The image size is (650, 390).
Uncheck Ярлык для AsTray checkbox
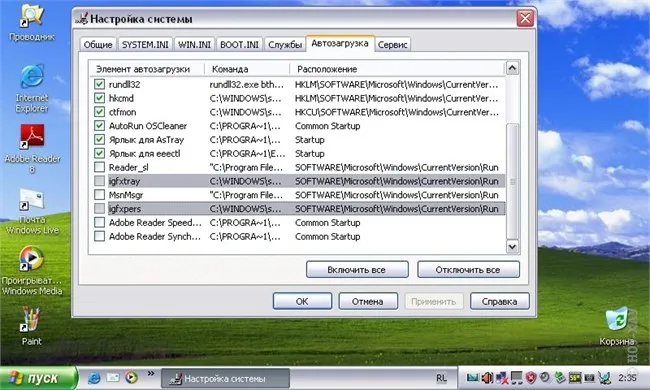point(99,139)
